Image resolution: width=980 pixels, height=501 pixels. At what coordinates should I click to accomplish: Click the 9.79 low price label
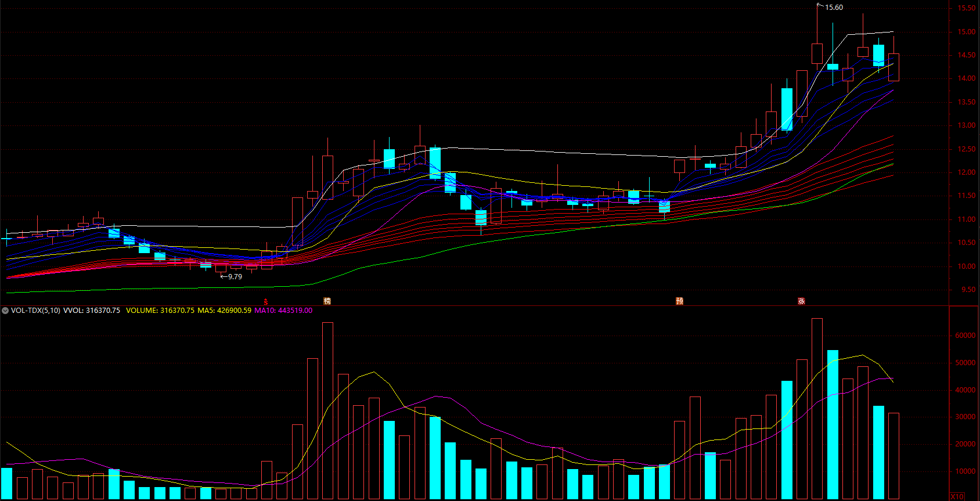pos(235,277)
